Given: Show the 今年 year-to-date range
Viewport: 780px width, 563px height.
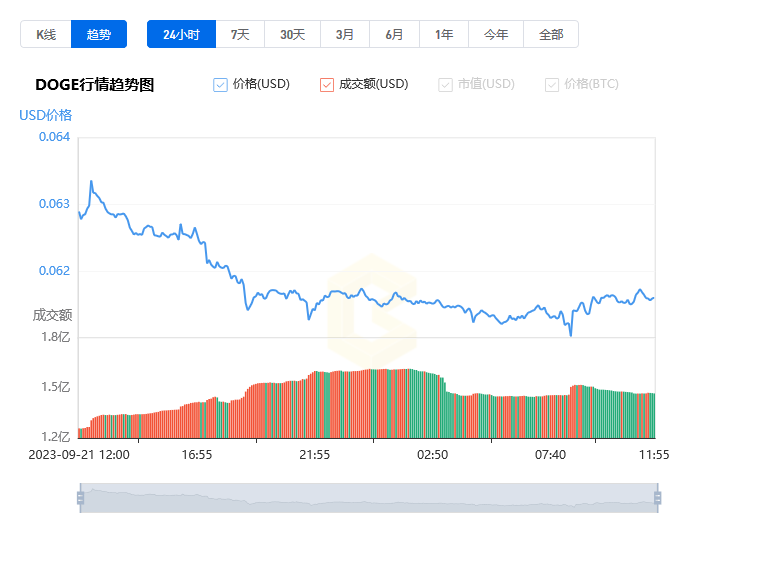Looking at the screenshot, I should [x=496, y=34].
